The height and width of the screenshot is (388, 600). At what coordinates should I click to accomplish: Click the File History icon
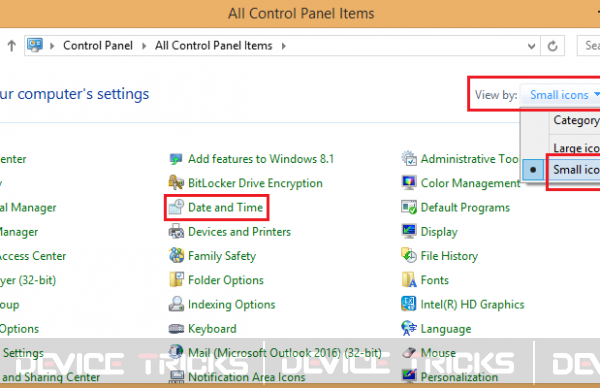pos(409,256)
